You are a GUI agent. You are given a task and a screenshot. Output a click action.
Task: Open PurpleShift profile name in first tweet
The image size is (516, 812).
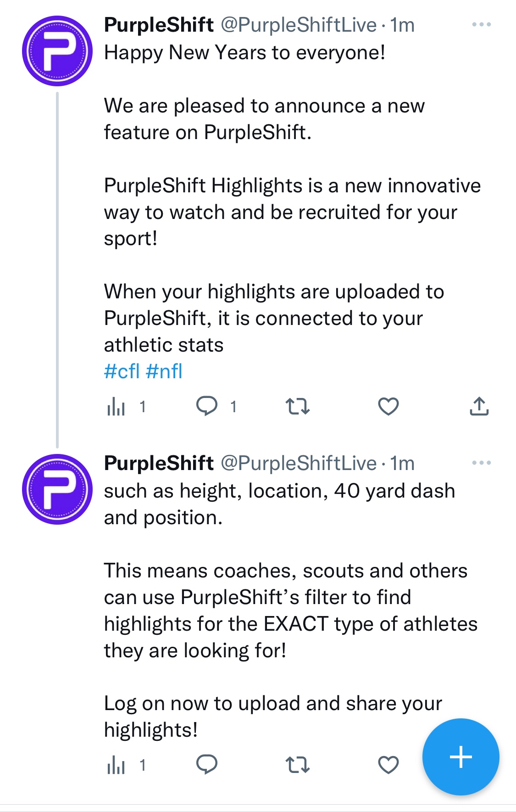coord(159,25)
